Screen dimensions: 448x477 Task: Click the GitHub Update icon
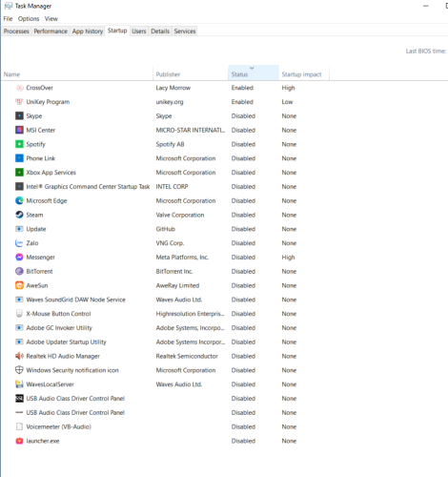pos(19,229)
